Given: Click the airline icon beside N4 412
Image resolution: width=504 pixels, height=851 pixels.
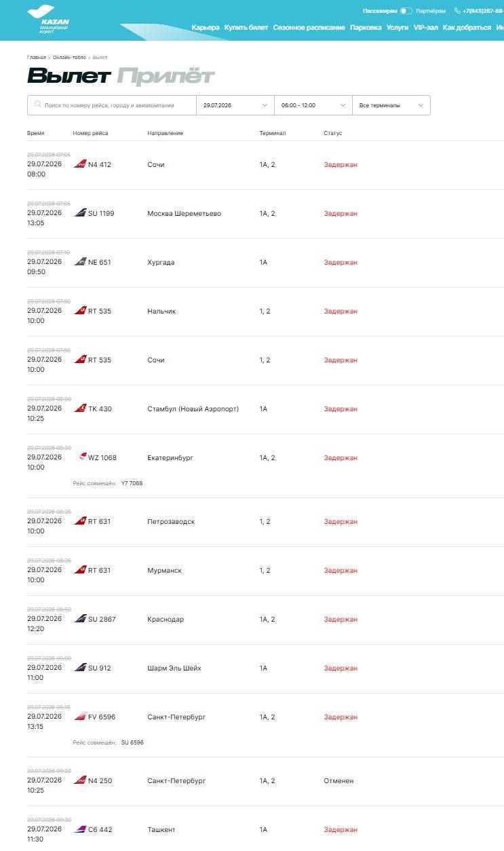Looking at the screenshot, I should pyautogui.click(x=80, y=164).
